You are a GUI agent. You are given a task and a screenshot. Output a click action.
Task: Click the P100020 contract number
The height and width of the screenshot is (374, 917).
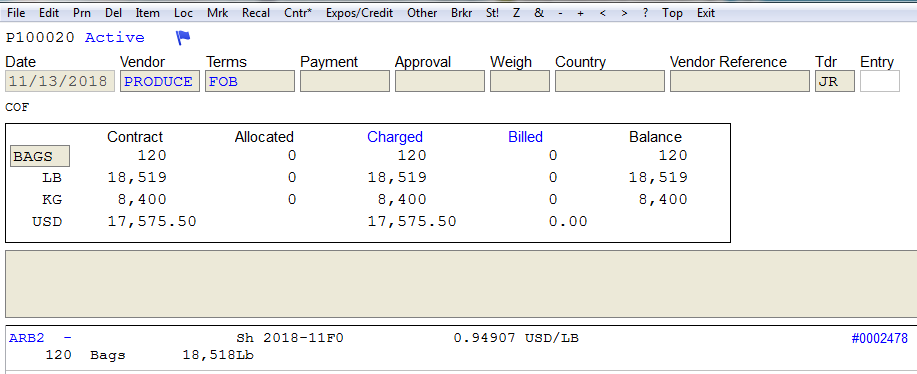tap(40, 38)
